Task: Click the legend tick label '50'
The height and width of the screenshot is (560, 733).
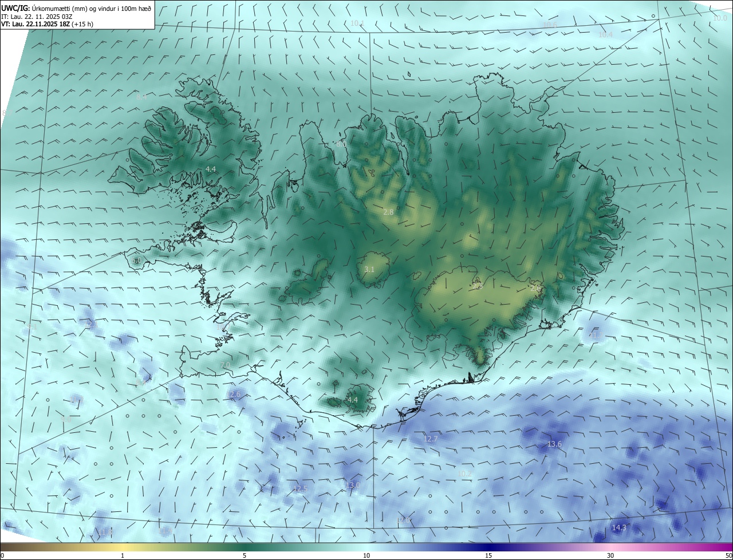Action: click(728, 556)
